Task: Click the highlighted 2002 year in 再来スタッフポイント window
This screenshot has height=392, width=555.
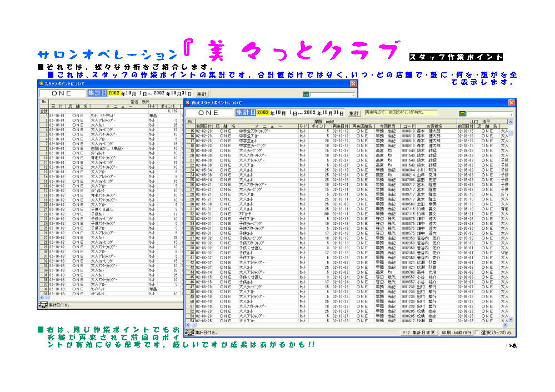Action: click(x=263, y=113)
